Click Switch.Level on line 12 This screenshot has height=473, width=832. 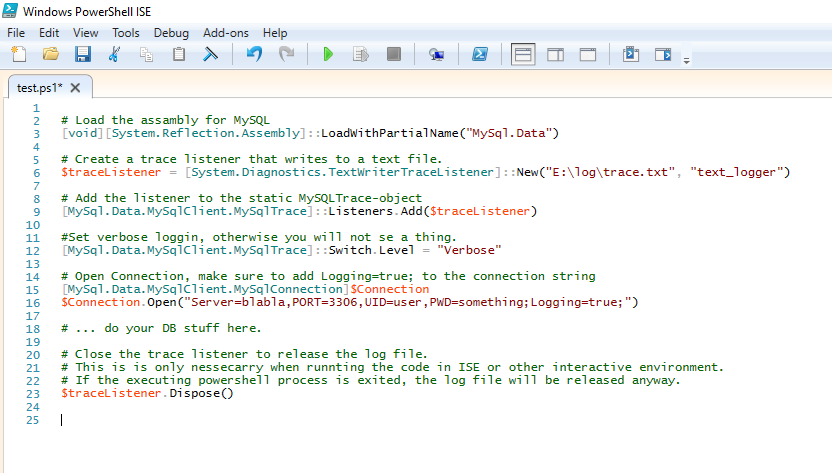[x=371, y=250]
